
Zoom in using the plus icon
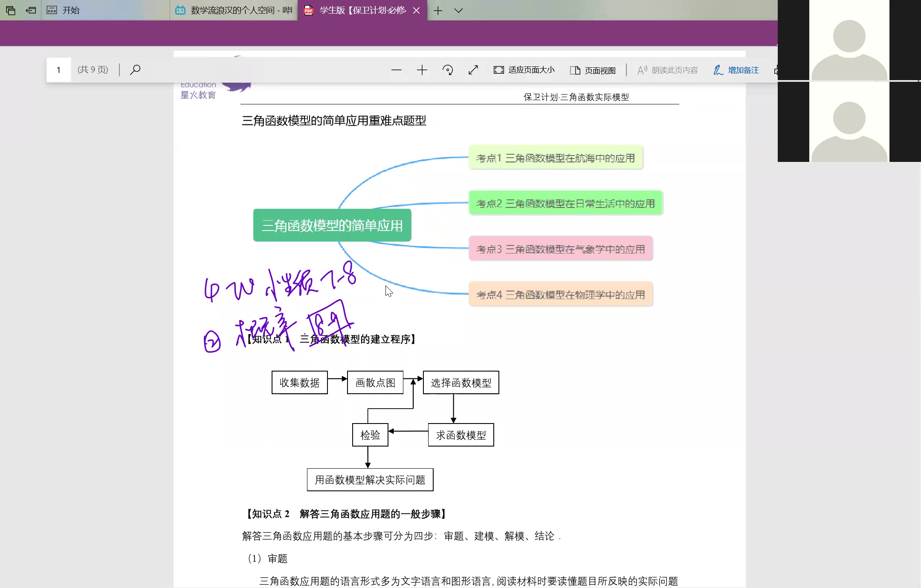tap(422, 70)
